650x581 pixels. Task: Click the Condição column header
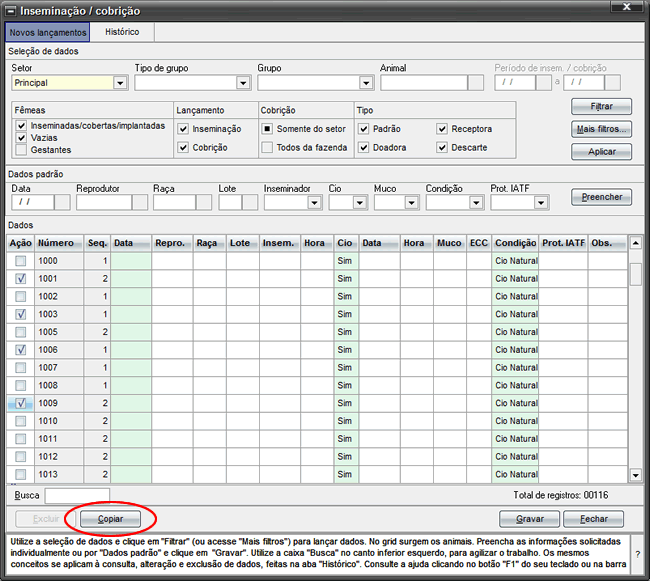(515, 243)
